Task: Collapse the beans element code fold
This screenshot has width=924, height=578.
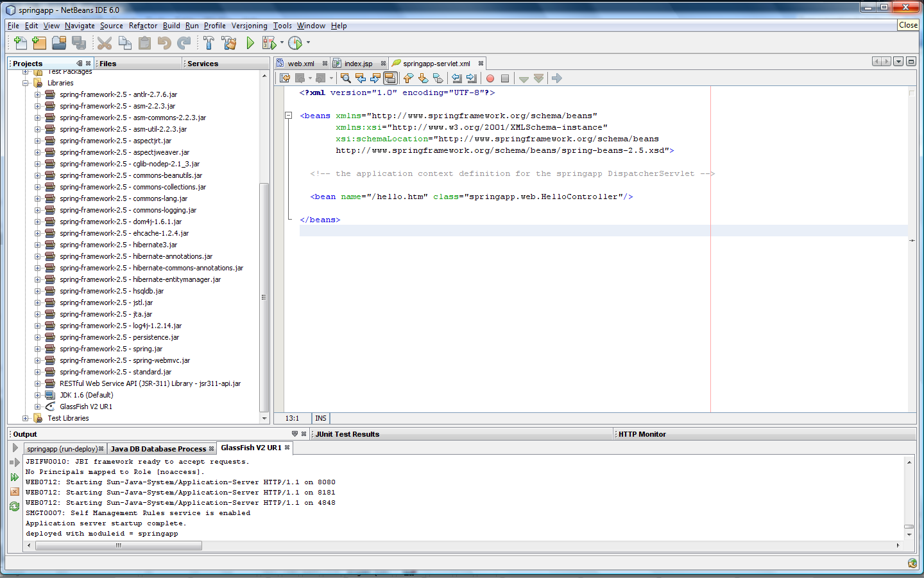Action: (x=289, y=116)
